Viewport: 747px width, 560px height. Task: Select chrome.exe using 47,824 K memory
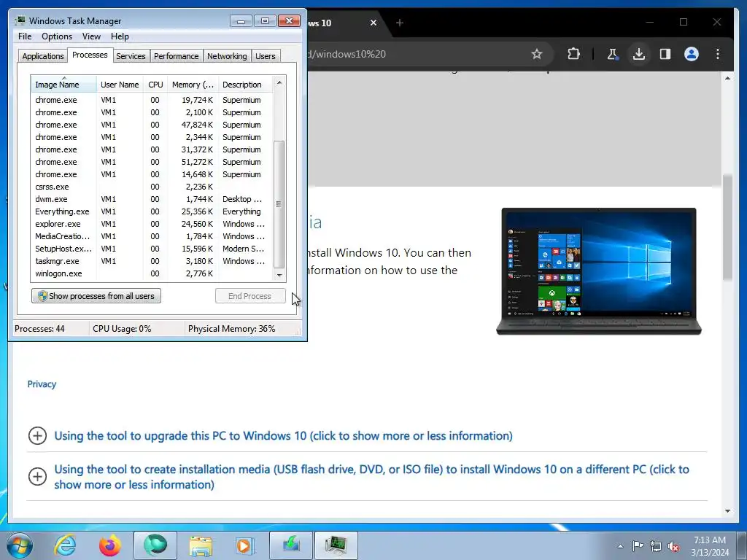pos(152,125)
